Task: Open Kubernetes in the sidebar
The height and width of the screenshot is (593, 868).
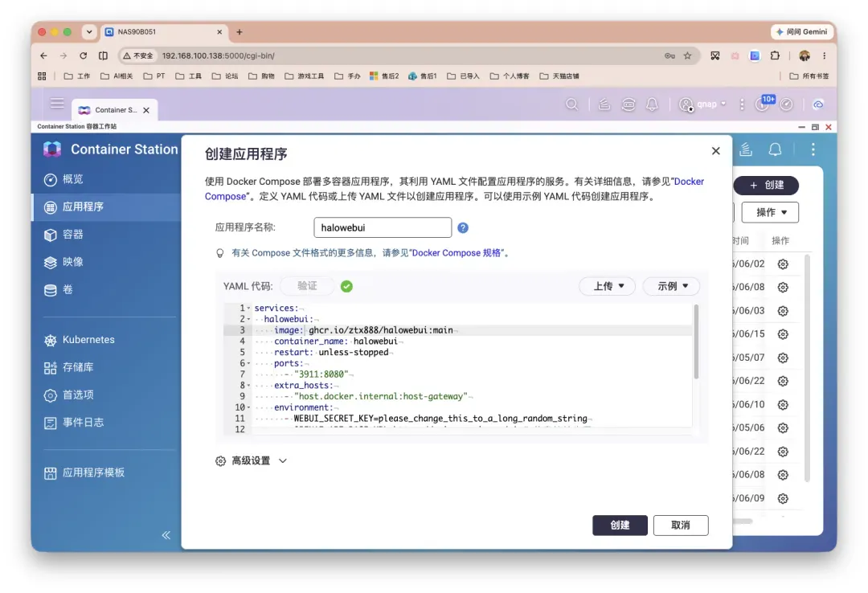Action: tap(79, 340)
